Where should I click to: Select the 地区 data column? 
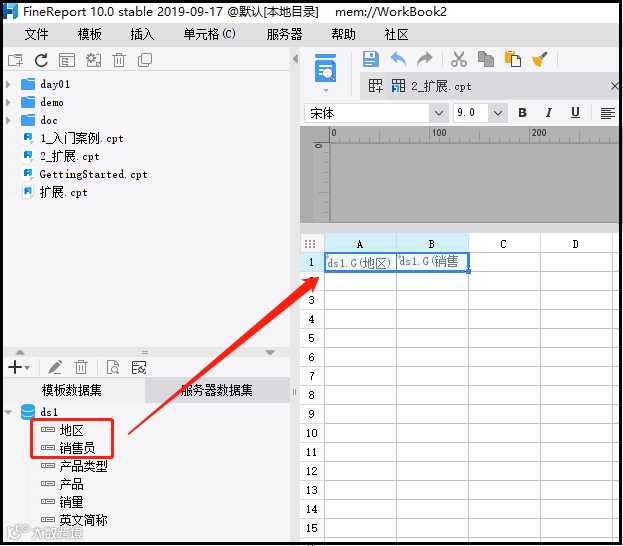point(71,430)
